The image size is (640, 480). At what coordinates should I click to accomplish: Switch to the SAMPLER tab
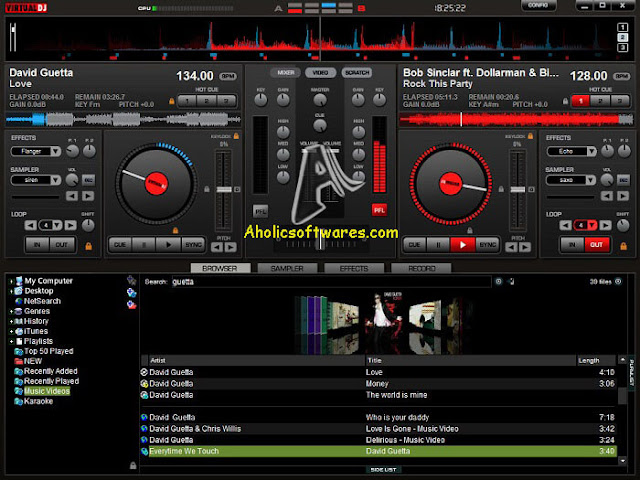pyautogui.click(x=287, y=268)
